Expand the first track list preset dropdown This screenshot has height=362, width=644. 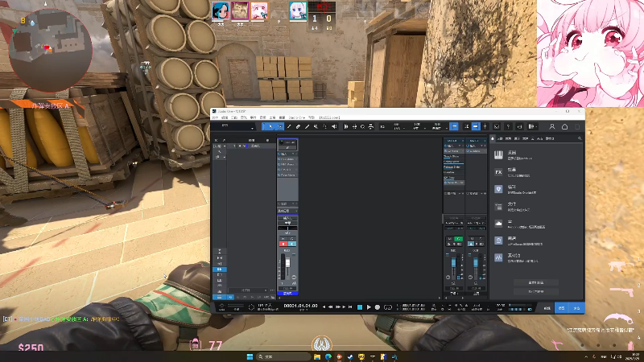[x=225, y=146]
